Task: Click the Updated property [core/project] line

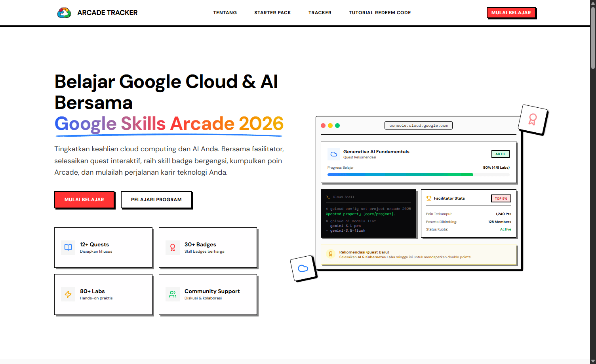Action: 361,214
